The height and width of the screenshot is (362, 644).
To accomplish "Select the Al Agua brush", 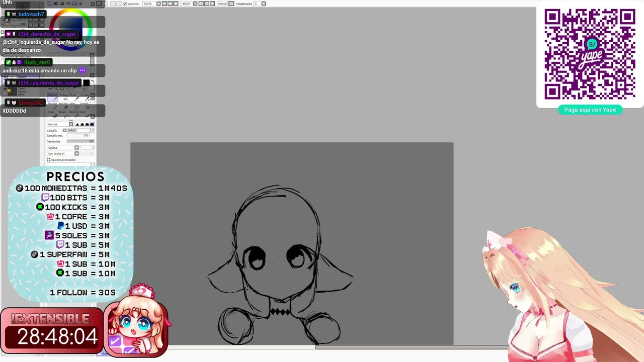I will coord(85,97).
